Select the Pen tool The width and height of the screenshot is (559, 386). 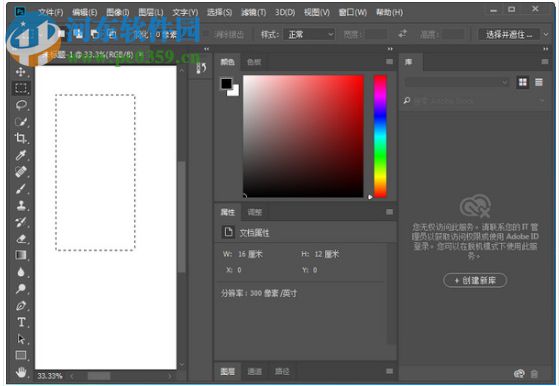pos(21,305)
